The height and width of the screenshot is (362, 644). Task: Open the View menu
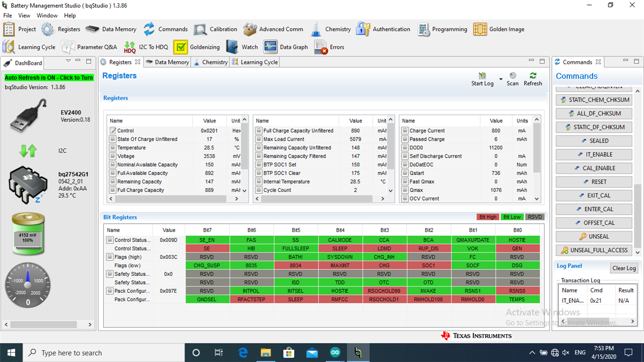[25, 16]
